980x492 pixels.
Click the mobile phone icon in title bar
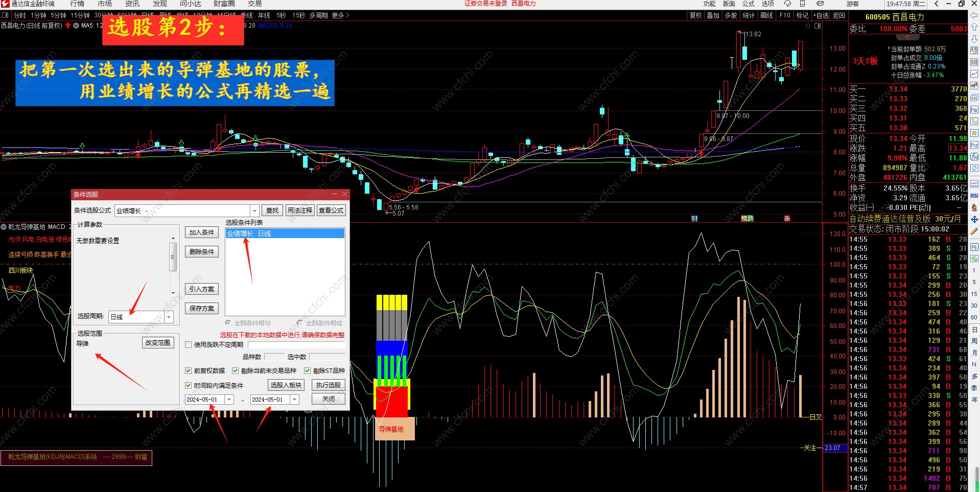[x=802, y=4]
